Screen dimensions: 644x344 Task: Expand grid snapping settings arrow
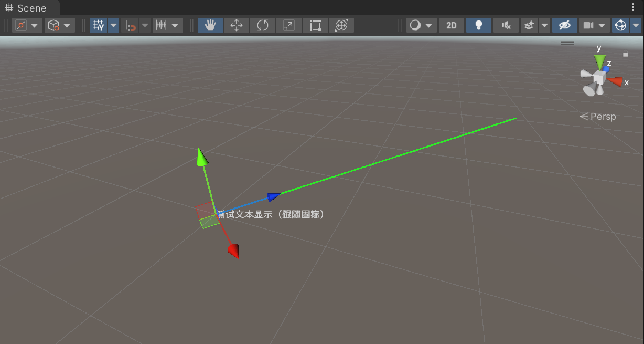pyautogui.click(x=145, y=25)
